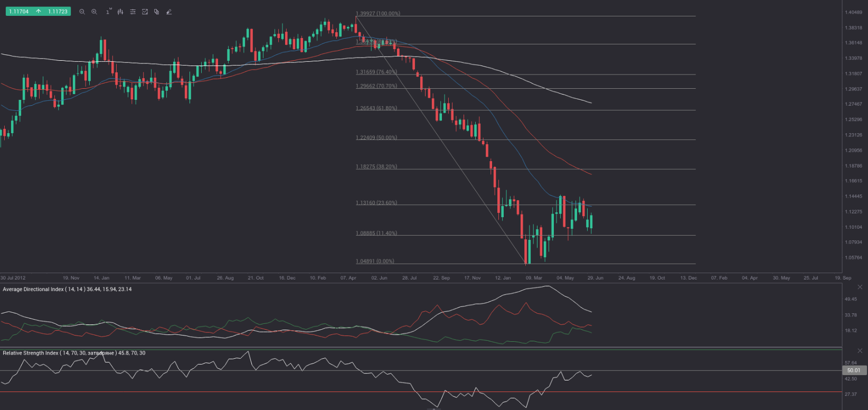Click the copy/duplicate chart icon
The height and width of the screenshot is (410, 868).
[x=157, y=12]
